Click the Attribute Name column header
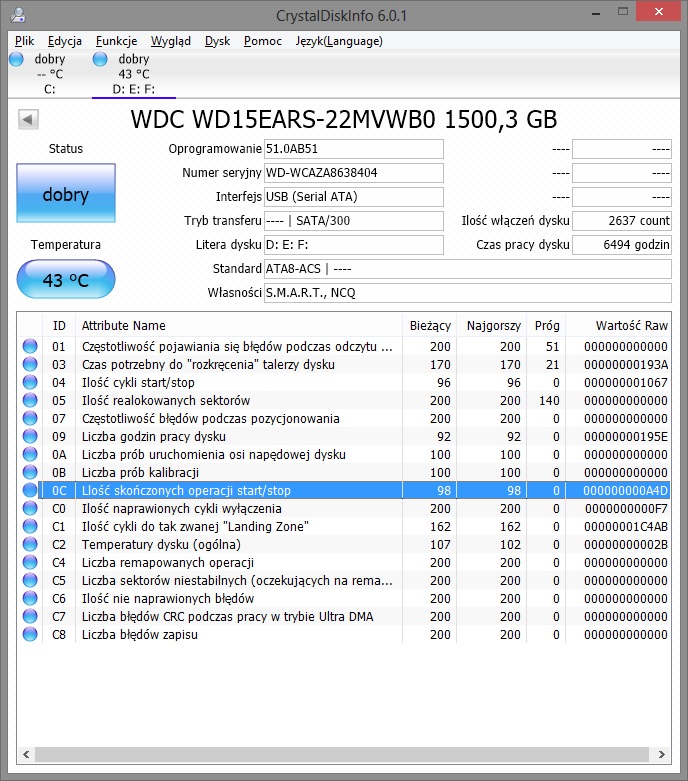Viewport: 688px width, 781px height. (239, 326)
